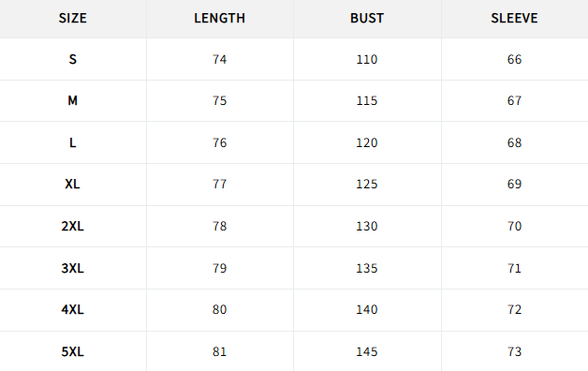588x371 pixels.
Task: Select the 2XL size row label
Action: (73, 226)
